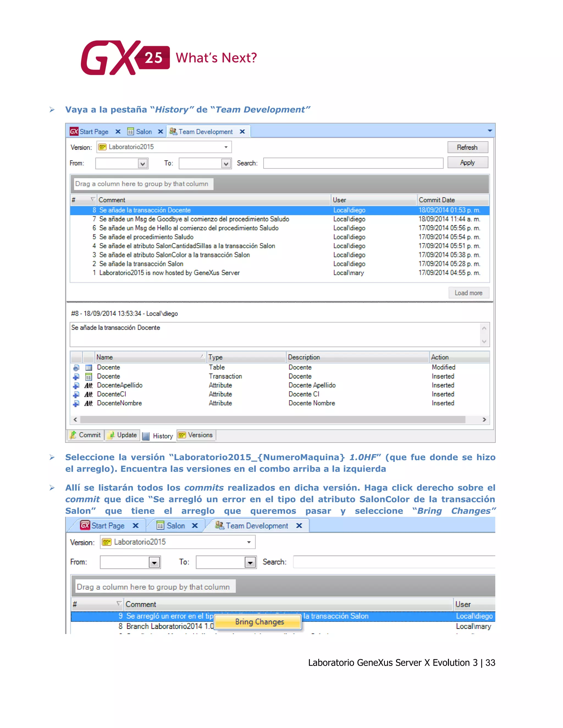Select commit 4 about SalonCantidadSillas attribute
Image resolution: width=563 pixels, height=728 pixels.
(280, 246)
